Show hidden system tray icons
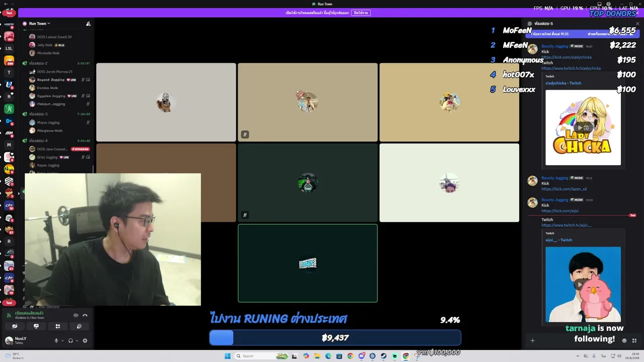Viewport: 644px width, 362px height. point(578,356)
